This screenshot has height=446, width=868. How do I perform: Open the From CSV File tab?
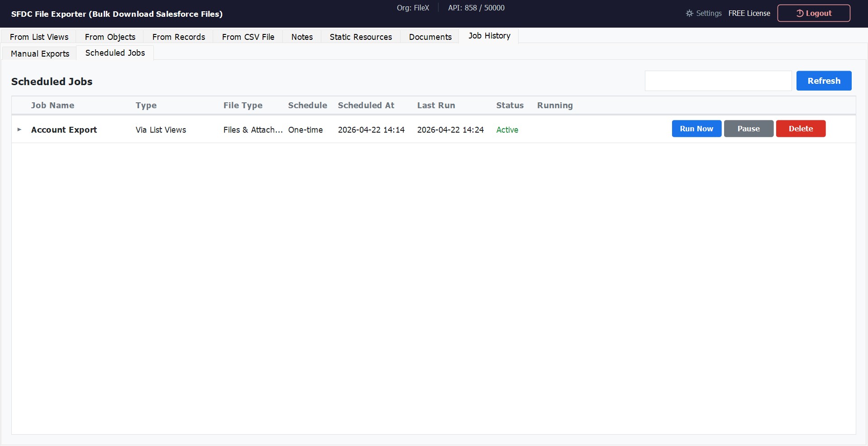pyautogui.click(x=248, y=37)
